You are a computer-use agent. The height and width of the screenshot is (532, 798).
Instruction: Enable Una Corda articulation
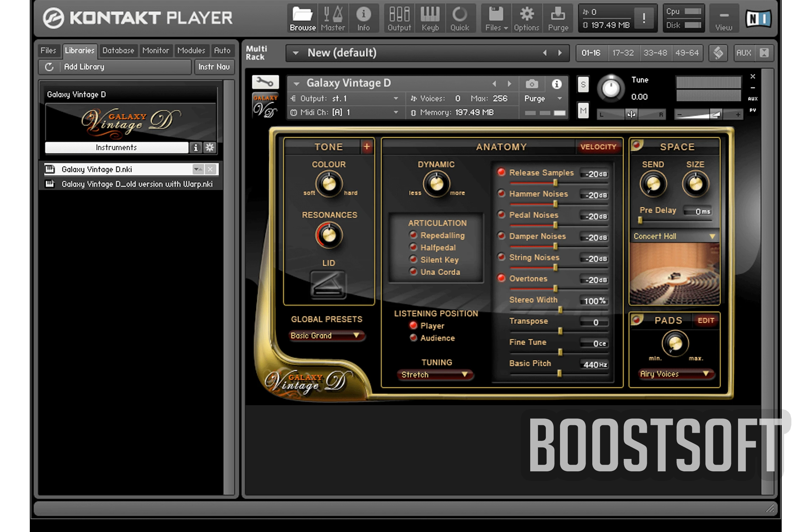coord(413,272)
